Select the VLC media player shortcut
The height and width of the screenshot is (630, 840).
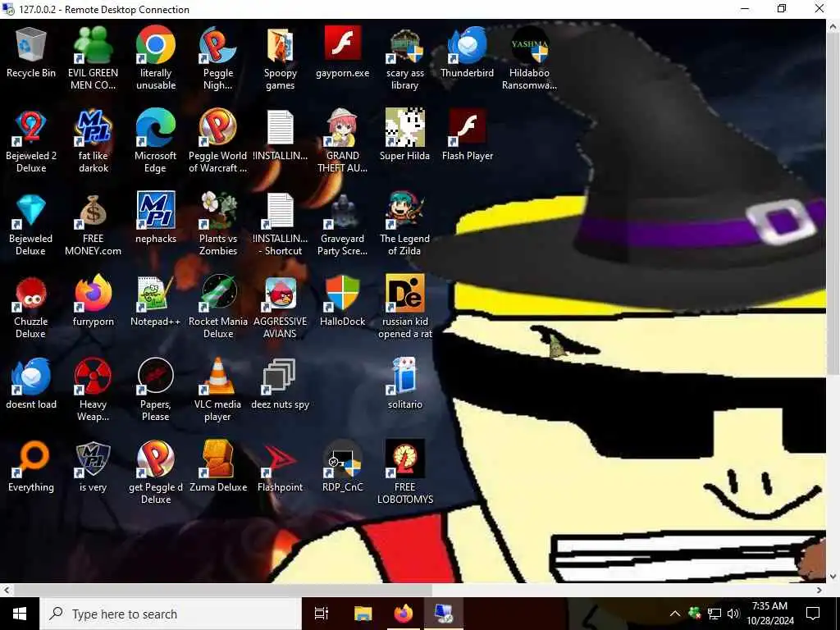(x=217, y=390)
